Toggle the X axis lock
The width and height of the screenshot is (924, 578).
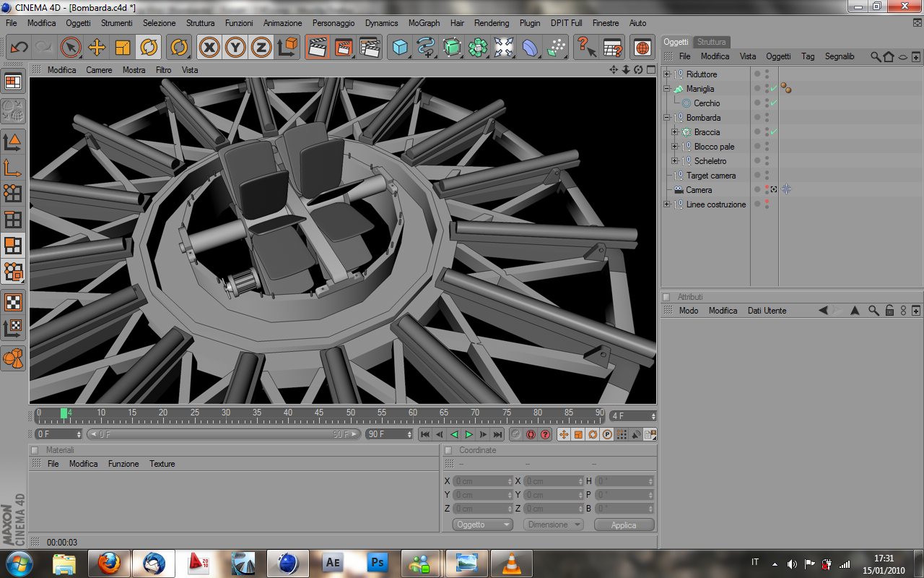(209, 48)
